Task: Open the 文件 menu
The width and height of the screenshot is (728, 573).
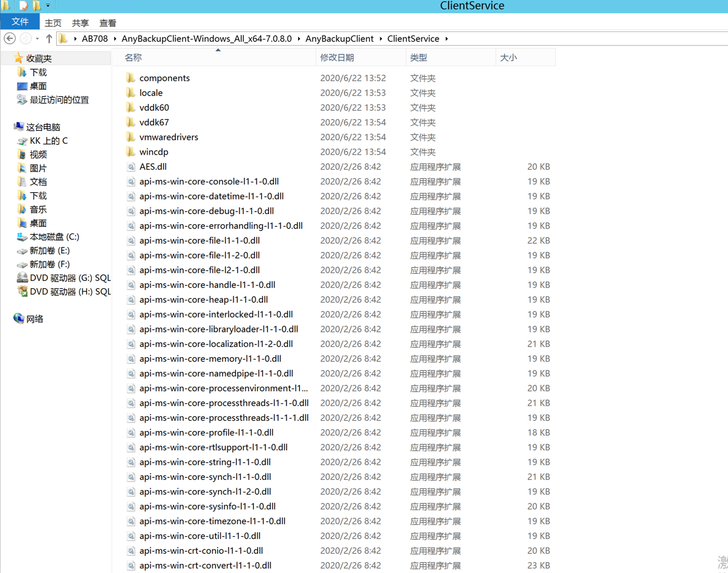Action: (20, 22)
